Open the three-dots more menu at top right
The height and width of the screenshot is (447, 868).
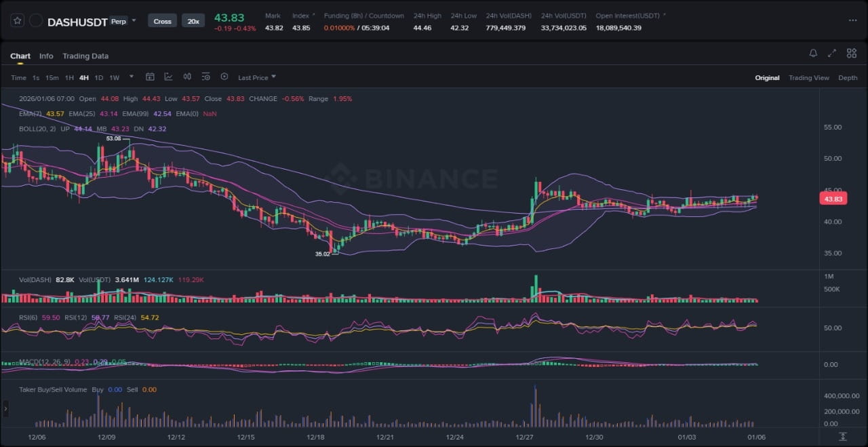coord(852,20)
